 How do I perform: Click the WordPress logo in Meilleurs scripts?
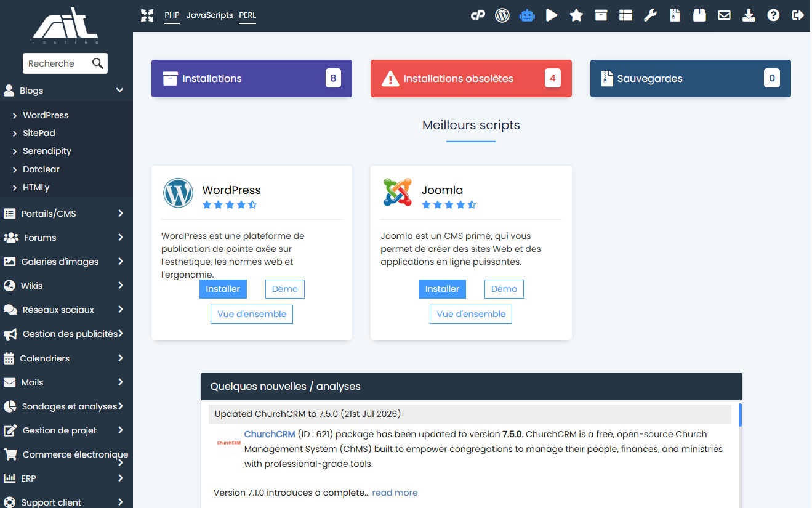[179, 193]
